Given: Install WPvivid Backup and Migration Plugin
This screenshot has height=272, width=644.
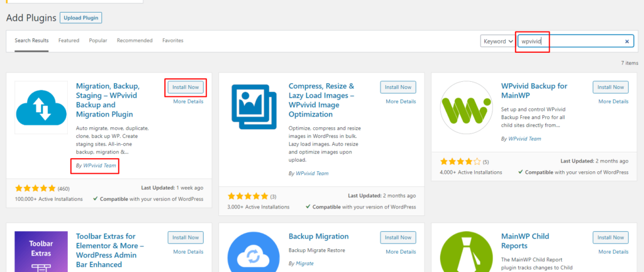Looking at the screenshot, I should 186,87.
